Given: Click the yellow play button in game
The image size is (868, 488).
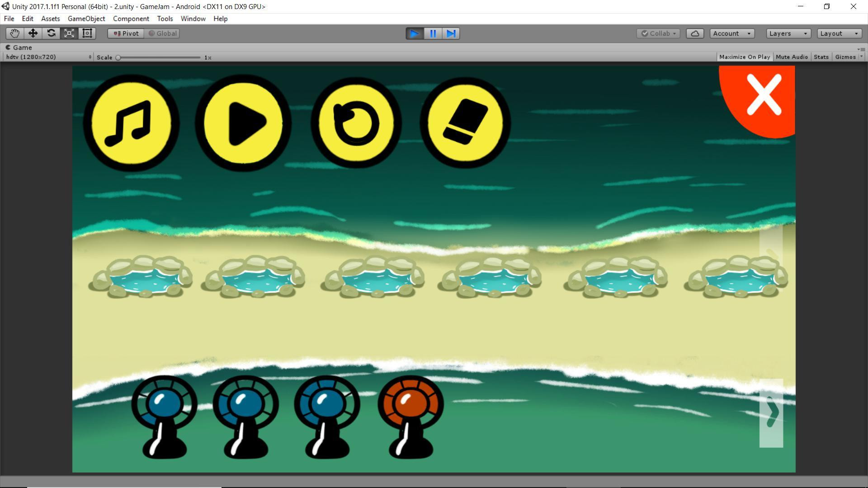Looking at the screenshot, I should tap(243, 123).
